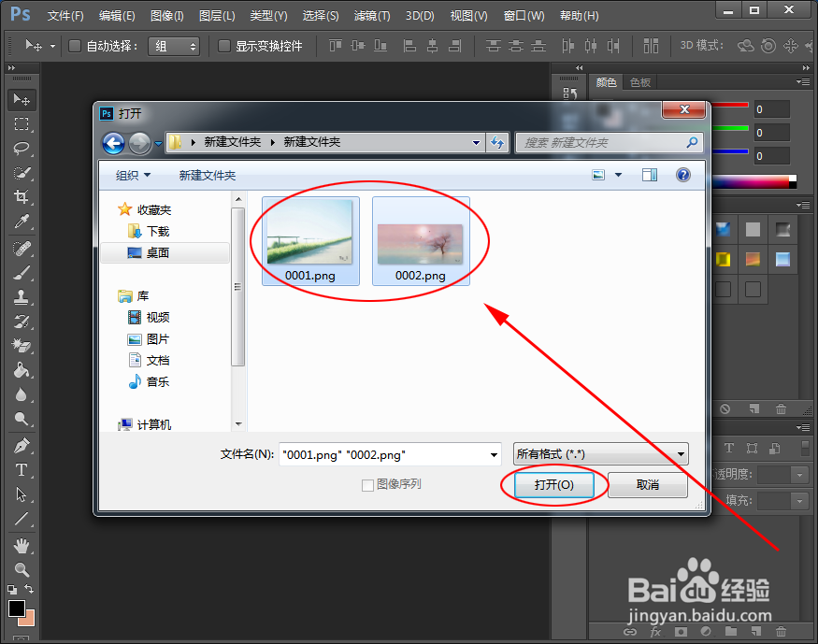Viewport: 818px width, 644px height.
Task: Select 桌面 in the sidebar
Action: coord(165,253)
